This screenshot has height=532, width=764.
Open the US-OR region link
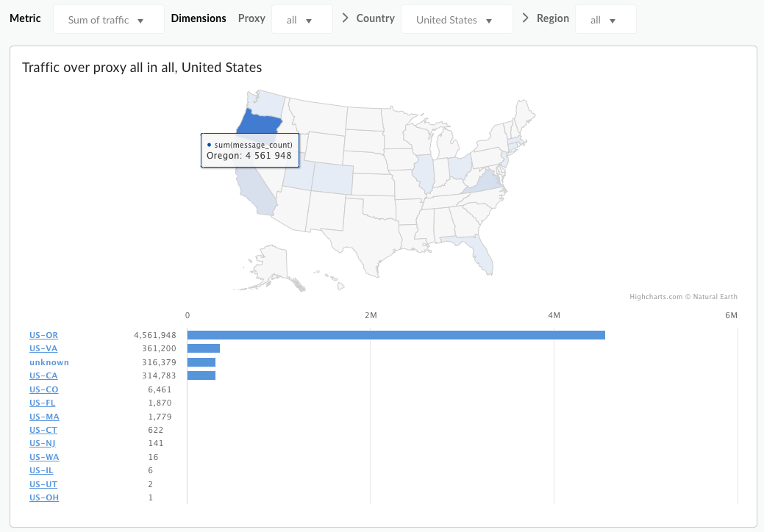pos(43,335)
